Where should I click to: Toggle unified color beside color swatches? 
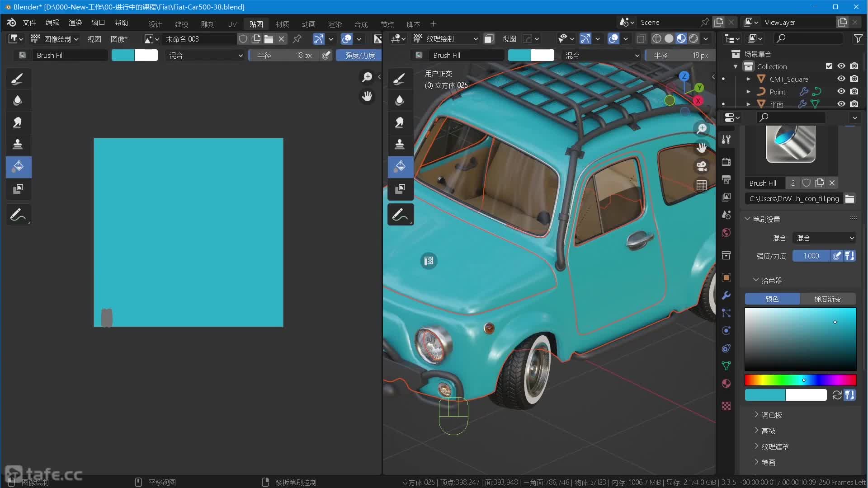[850, 395]
